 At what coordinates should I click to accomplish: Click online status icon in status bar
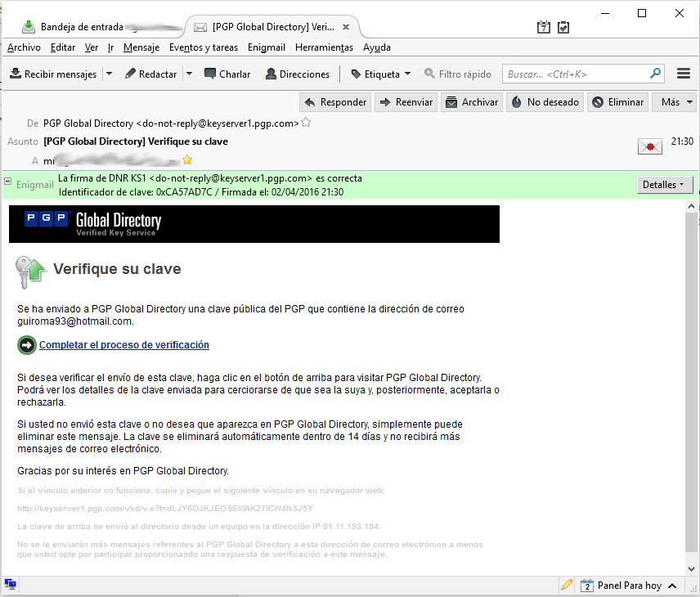pos(11,585)
